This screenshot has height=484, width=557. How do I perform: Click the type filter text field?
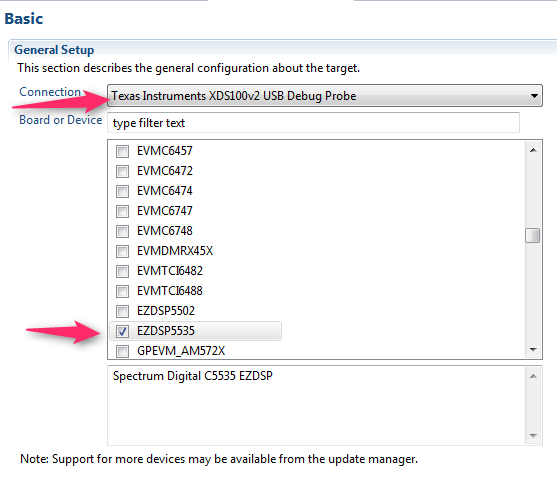[x=313, y=123]
